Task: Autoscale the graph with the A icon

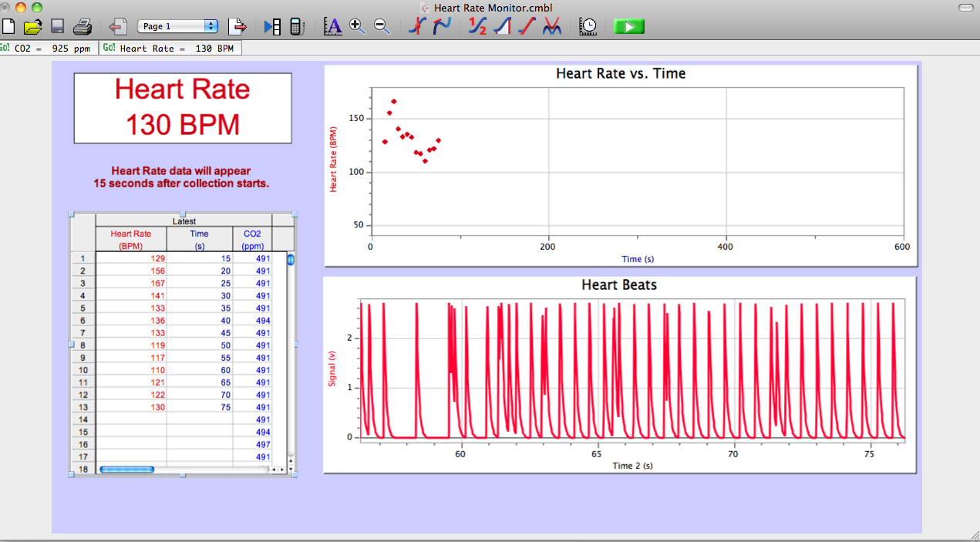Action: (332, 27)
